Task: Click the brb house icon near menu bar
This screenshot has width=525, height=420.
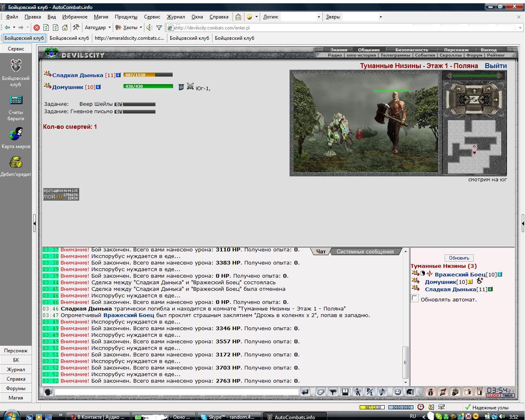Action: pos(238,17)
